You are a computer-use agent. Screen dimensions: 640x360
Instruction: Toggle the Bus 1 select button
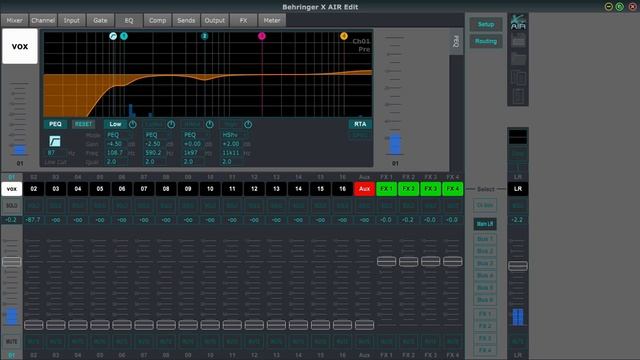coord(485,239)
